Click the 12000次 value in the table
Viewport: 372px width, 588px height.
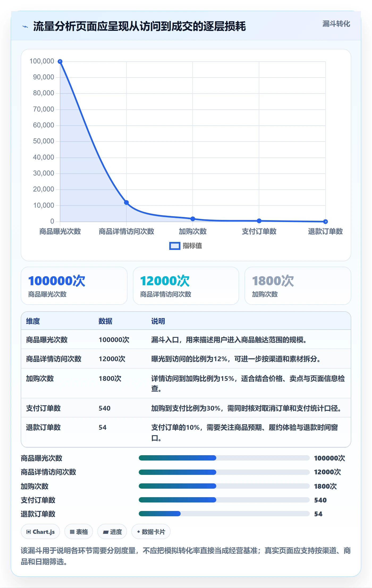coord(112,359)
